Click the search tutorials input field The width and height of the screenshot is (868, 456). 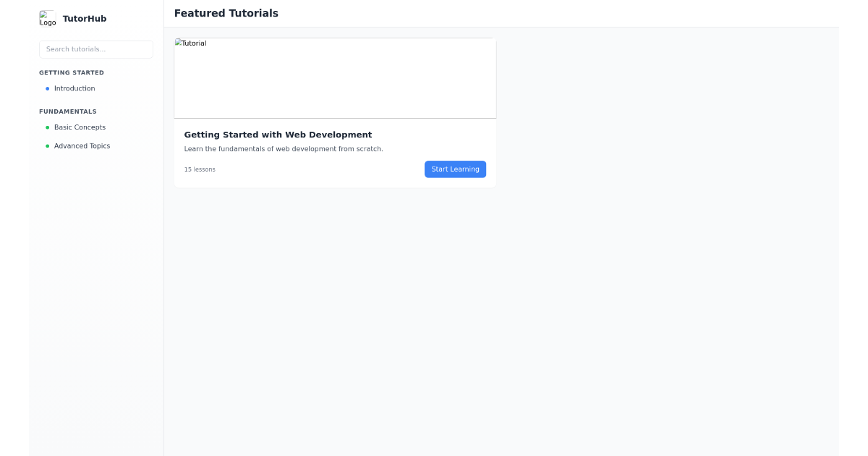tap(95, 49)
